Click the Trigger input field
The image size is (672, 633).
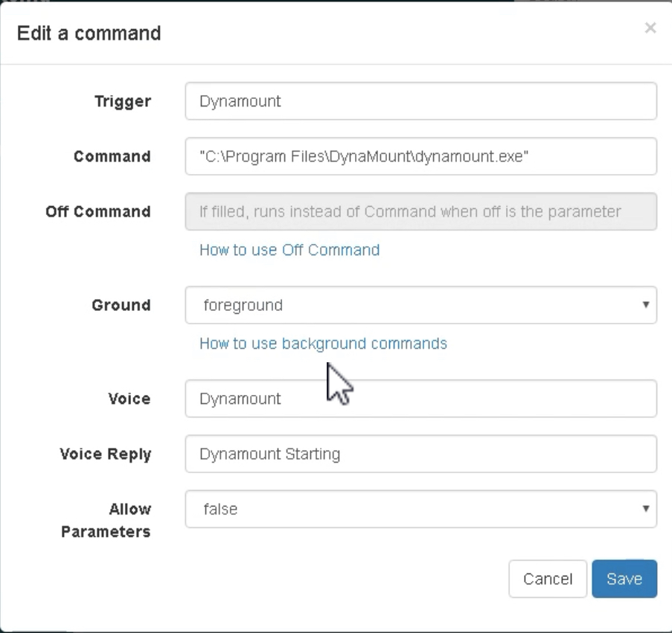421,101
